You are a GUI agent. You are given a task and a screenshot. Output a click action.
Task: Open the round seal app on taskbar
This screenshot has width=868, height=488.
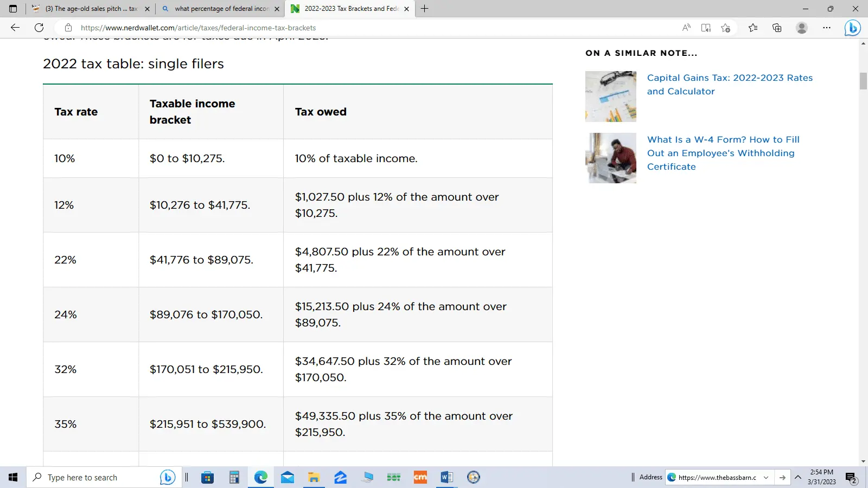474,477
